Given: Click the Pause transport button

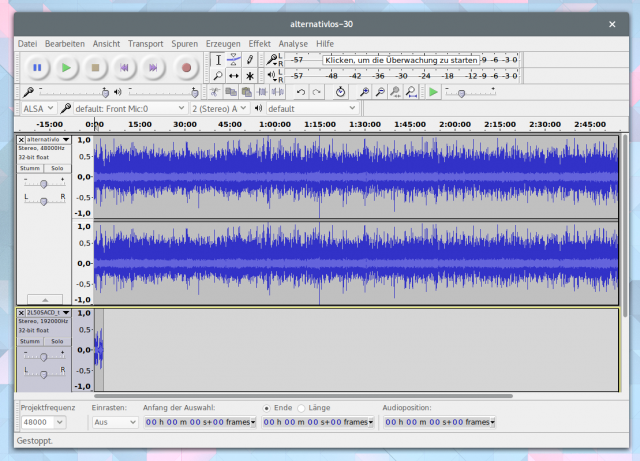Looking at the screenshot, I should [37, 67].
